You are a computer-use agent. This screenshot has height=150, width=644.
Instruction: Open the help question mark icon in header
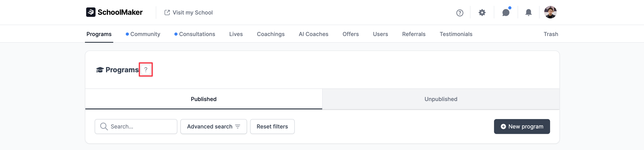coord(459,13)
